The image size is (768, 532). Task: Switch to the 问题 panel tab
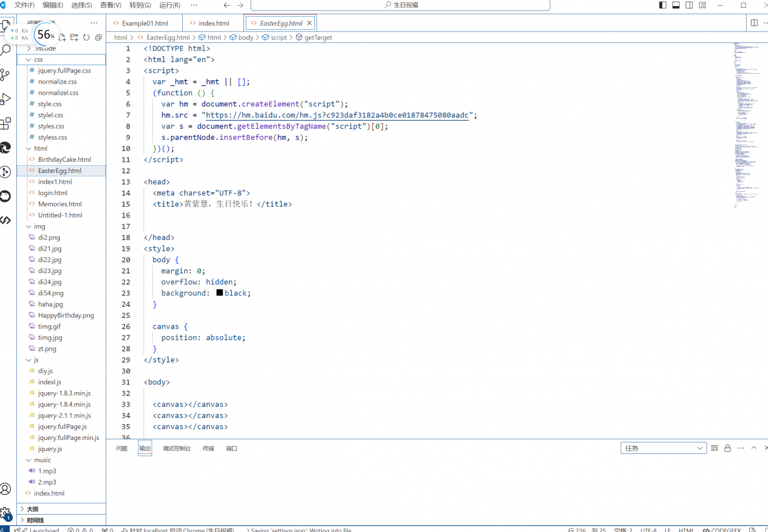121,448
